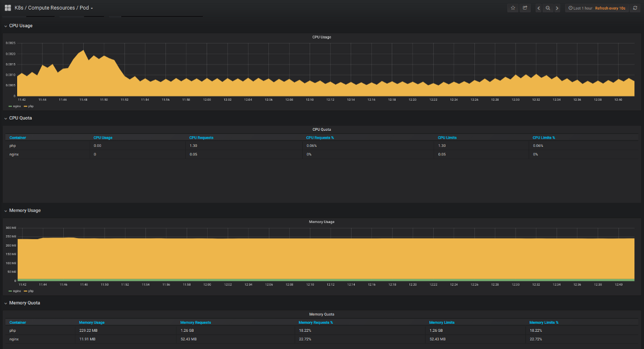
Task: Collapse the CPU Usage row
Action: coord(20,26)
